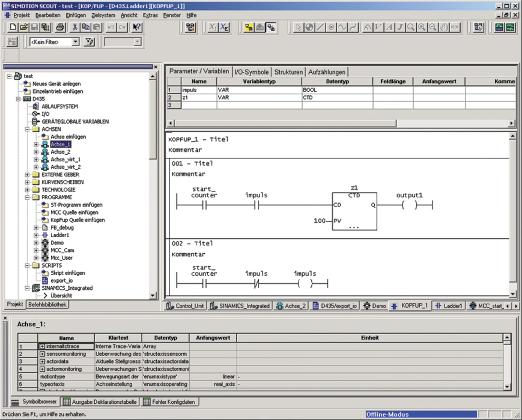Viewport: 522px width, 420px height.
Task: Click the context help arrow icon
Action: coord(137,27)
